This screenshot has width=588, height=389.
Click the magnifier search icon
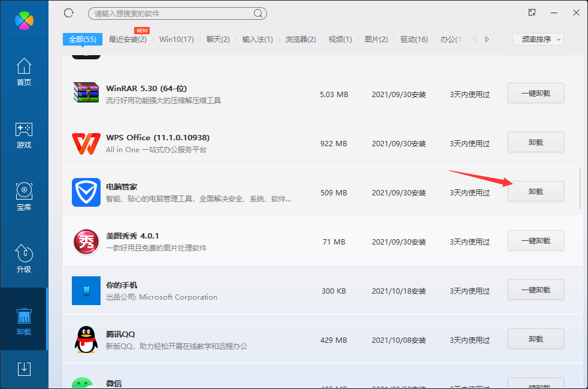[258, 14]
